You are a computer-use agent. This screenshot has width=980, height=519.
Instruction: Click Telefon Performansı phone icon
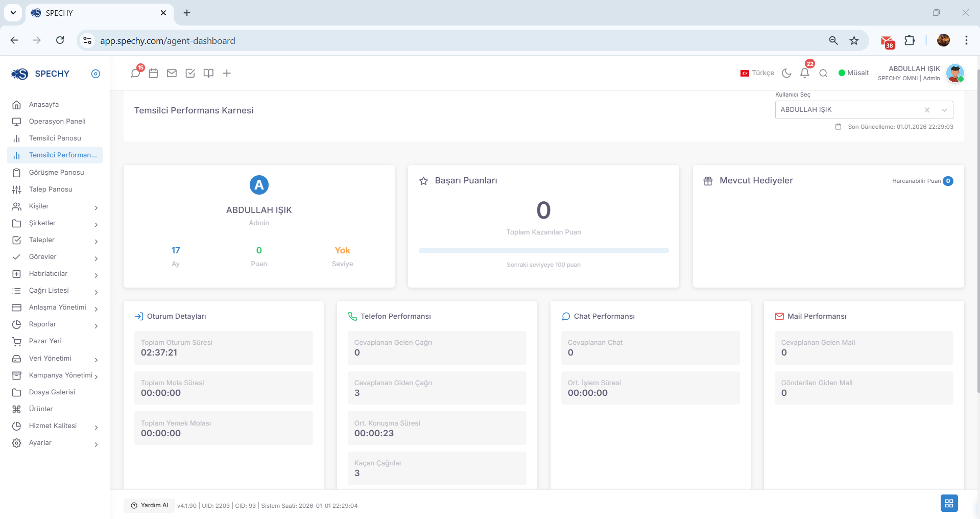pos(352,316)
